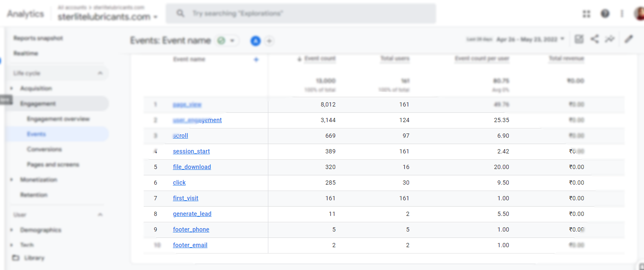This screenshot has width=644, height=270.
Task: Open the file_download event link
Action: click(x=192, y=167)
